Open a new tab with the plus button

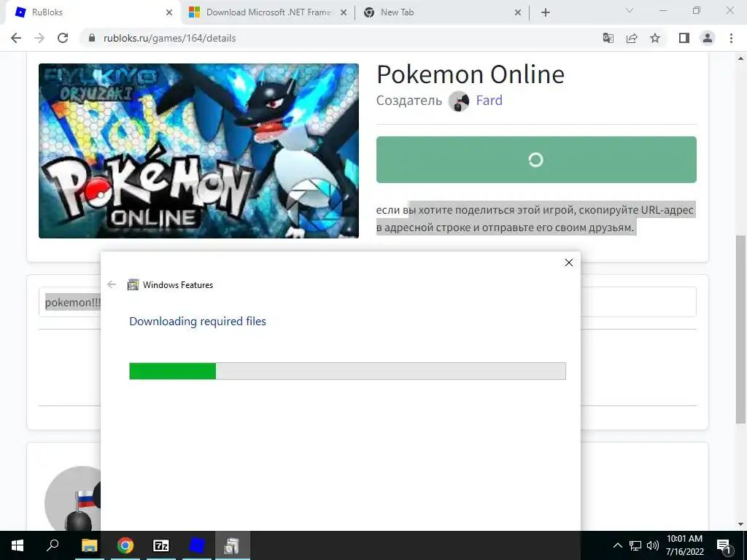click(546, 12)
